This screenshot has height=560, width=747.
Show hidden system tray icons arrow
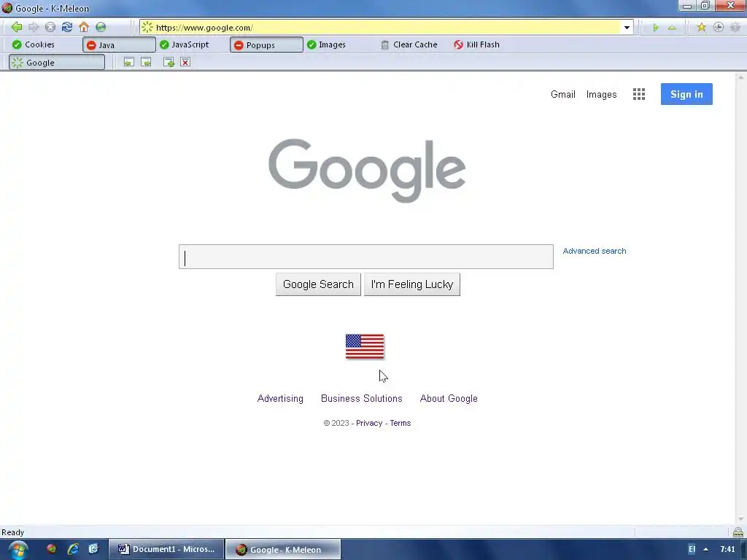pyautogui.click(x=706, y=549)
